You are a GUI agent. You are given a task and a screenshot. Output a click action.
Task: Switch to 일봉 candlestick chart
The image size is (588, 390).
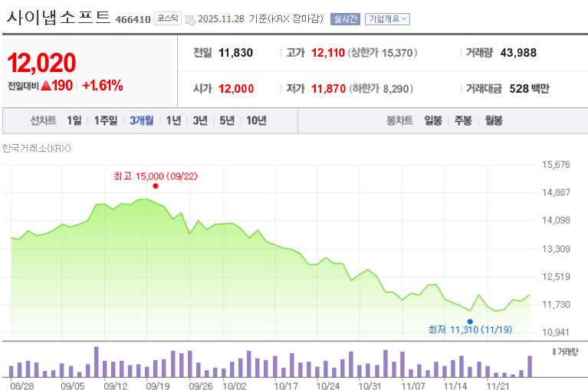[432, 120]
